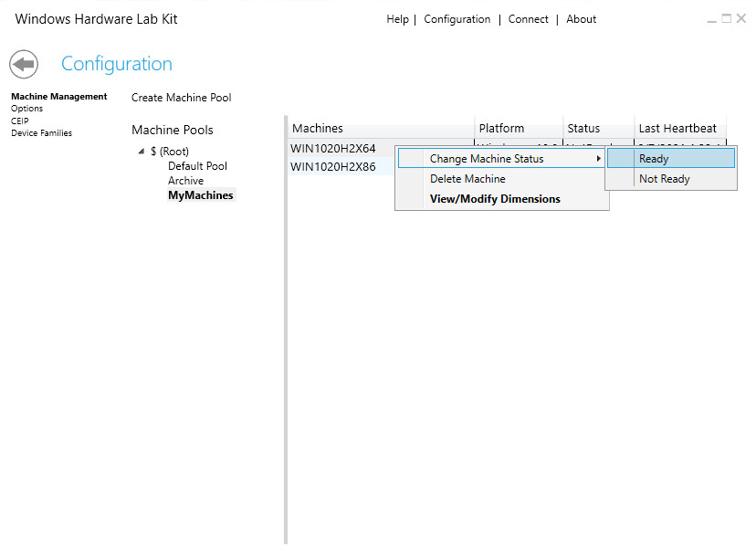
Task: Select Default Pool in the tree
Action: [197, 166]
